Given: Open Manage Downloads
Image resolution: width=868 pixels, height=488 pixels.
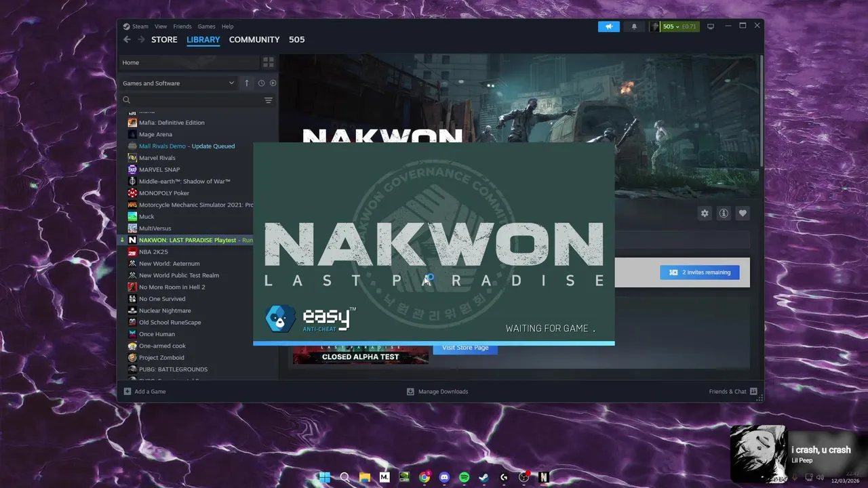Looking at the screenshot, I should (437, 391).
